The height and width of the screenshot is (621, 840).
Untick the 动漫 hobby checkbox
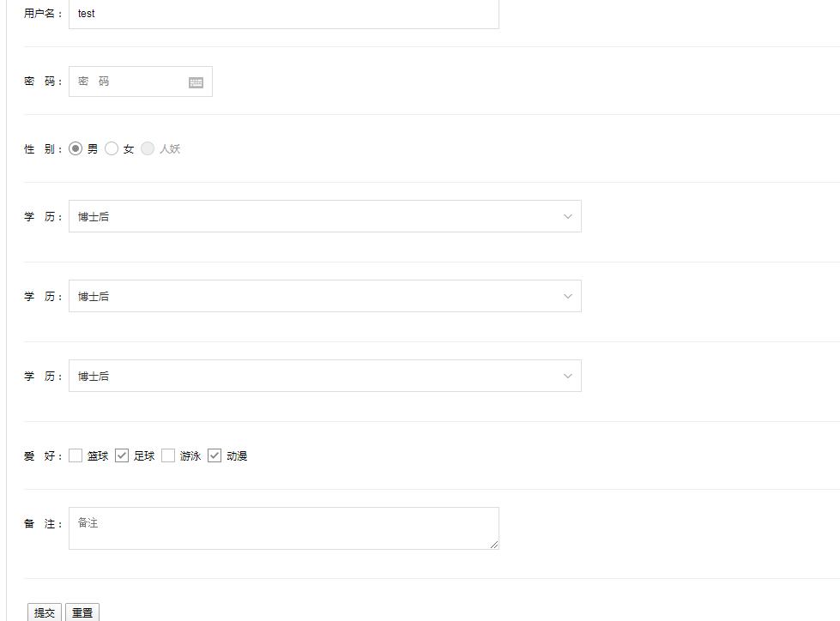tap(215, 455)
